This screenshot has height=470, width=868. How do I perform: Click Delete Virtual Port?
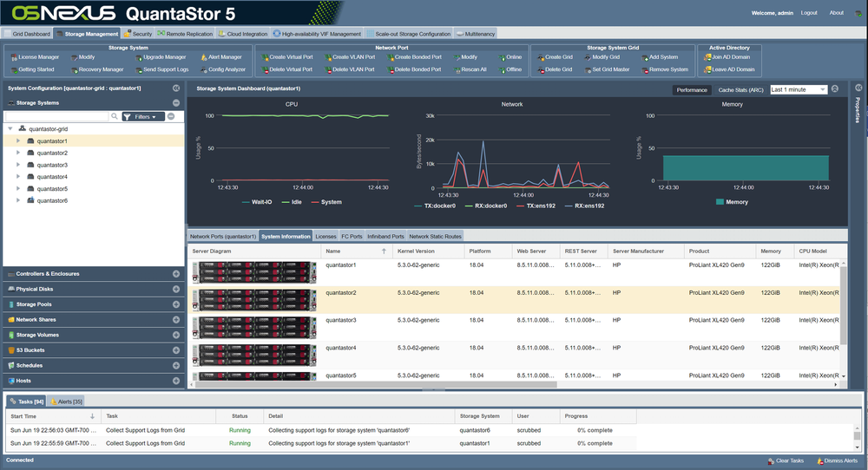[x=286, y=69]
